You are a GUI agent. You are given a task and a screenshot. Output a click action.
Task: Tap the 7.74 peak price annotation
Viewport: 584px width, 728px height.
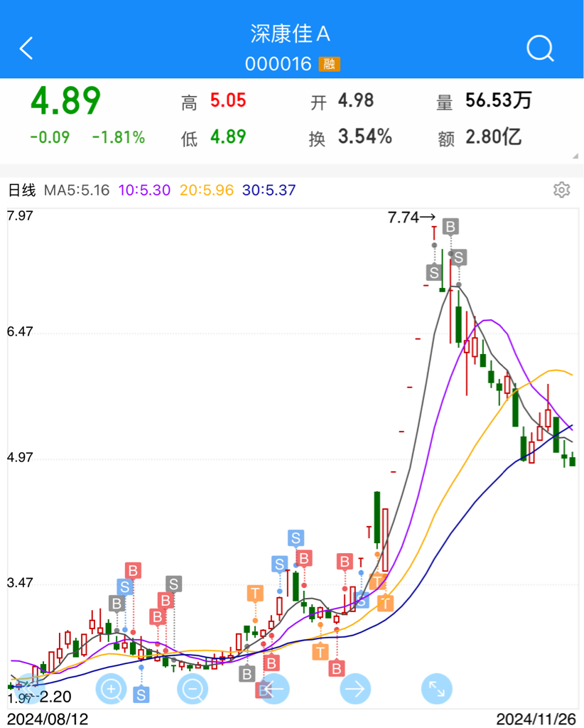(x=411, y=218)
